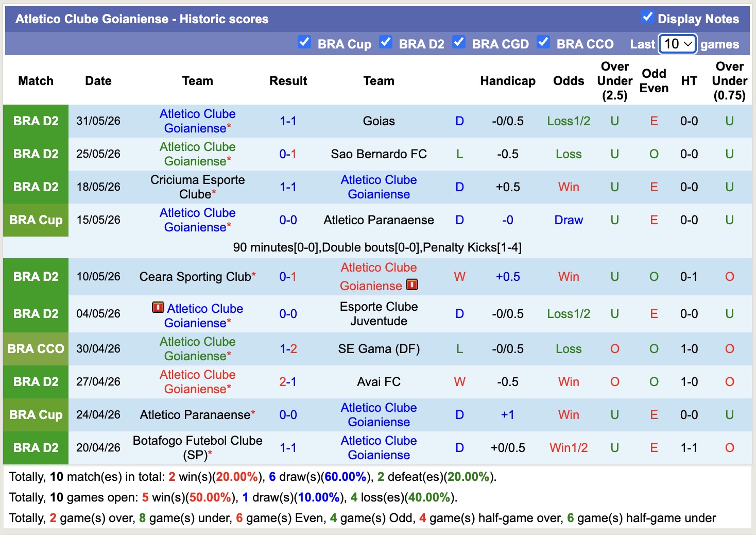
Task: Open the 1-2 result versus SE Gama
Action: tap(288, 349)
